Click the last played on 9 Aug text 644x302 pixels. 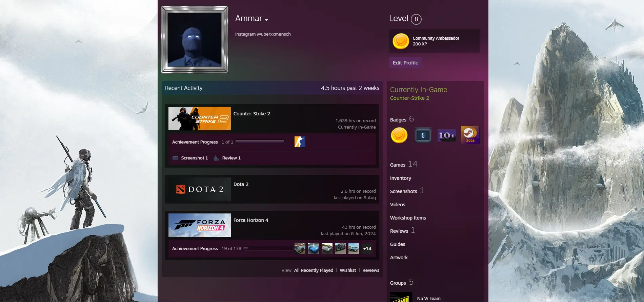pyautogui.click(x=355, y=198)
